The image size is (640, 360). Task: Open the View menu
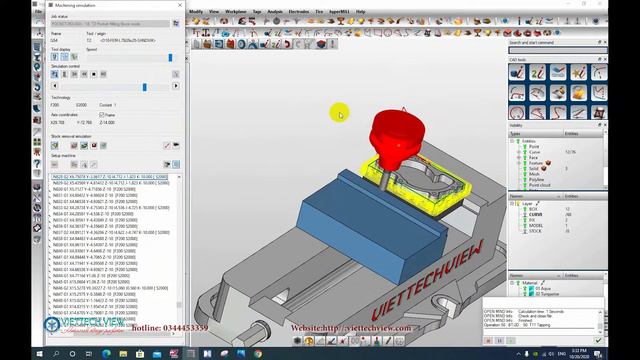[x=214, y=12]
